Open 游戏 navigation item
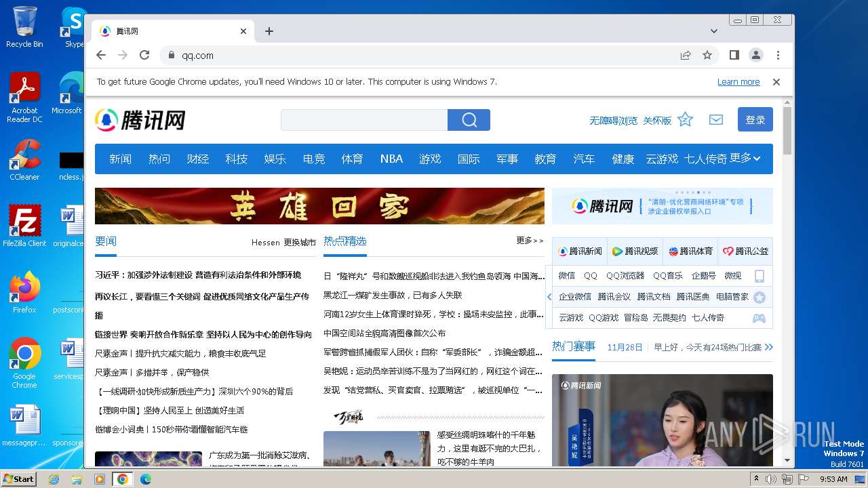Viewport: 868px width, 488px height. [430, 159]
